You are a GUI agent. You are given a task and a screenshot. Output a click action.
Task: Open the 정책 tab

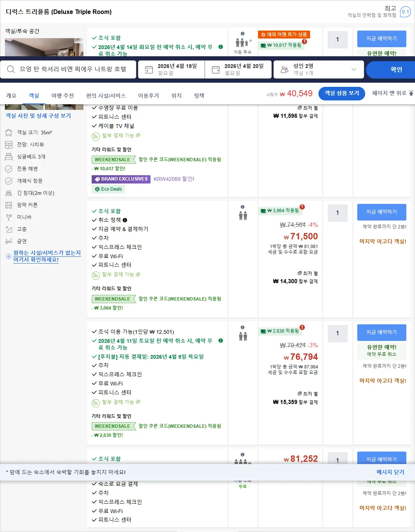pos(199,96)
